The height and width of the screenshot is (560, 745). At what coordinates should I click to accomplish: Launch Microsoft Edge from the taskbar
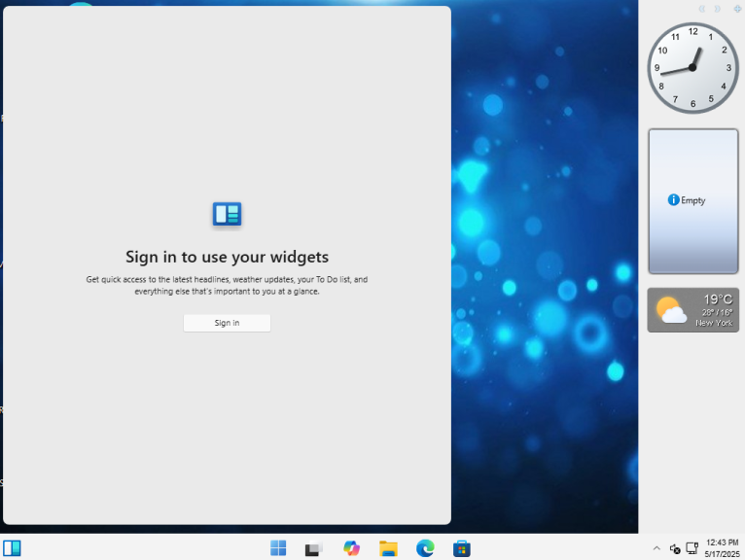pyautogui.click(x=425, y=548)
